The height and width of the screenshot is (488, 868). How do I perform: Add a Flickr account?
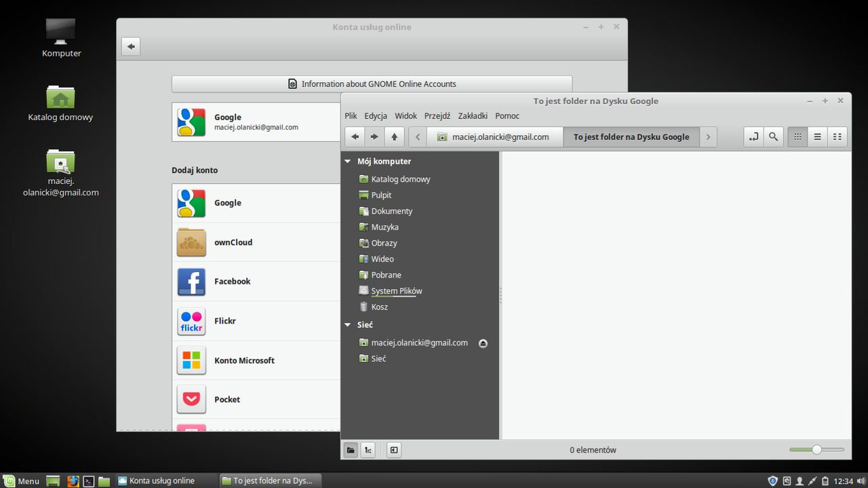tap(256, 321)
